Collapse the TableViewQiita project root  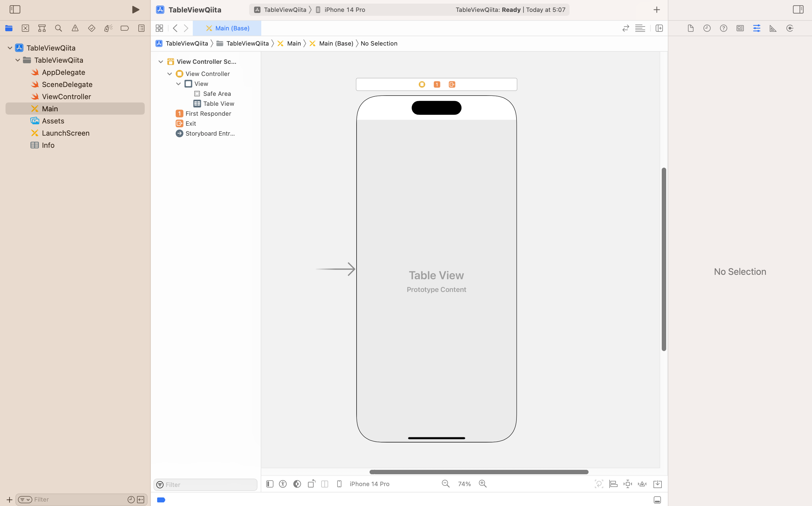[x=10, y=48]
